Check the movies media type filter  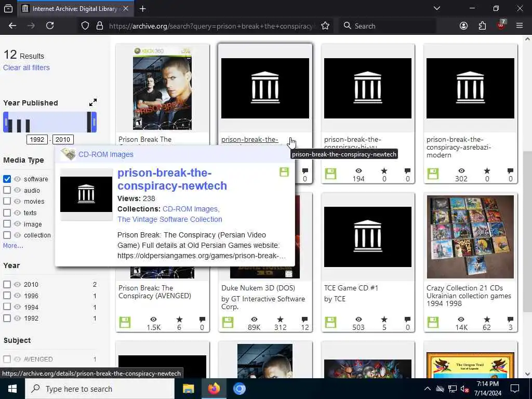[7, 201]
